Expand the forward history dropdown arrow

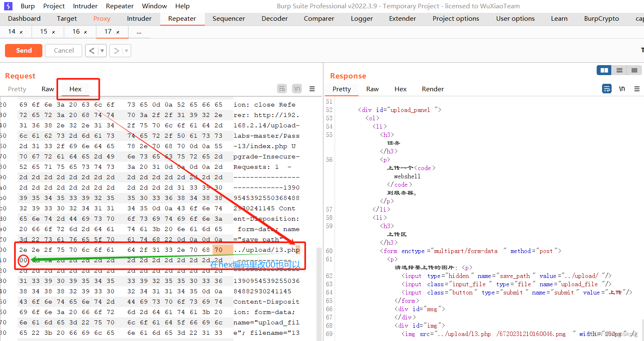[126, 51]
